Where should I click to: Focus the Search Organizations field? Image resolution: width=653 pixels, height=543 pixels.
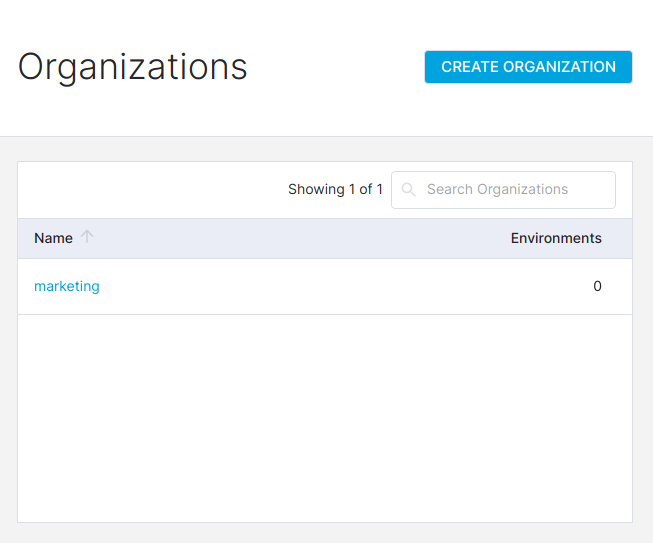click(503, 190)
